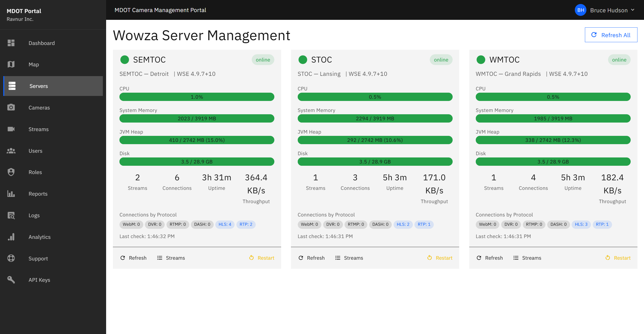Restart the SEMTOC server
Viewport: 644px width, 334px height.
pos(262,258)
